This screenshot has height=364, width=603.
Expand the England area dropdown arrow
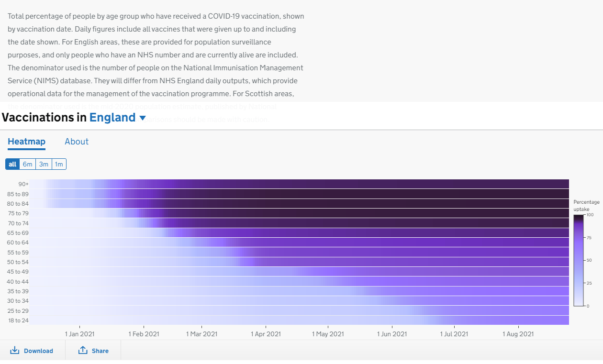pyautogui.click(x=143, y=118)
